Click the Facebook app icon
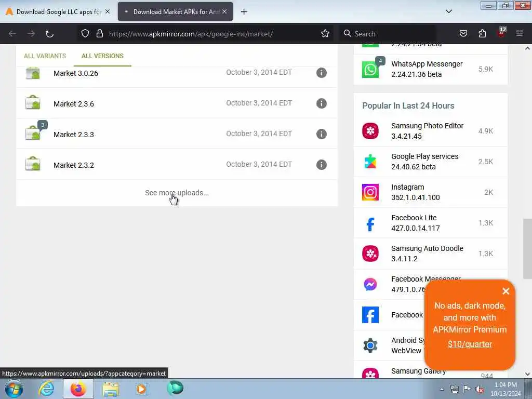Image resolution: width=532 pixels, height=399 pixels. [370, 315]
